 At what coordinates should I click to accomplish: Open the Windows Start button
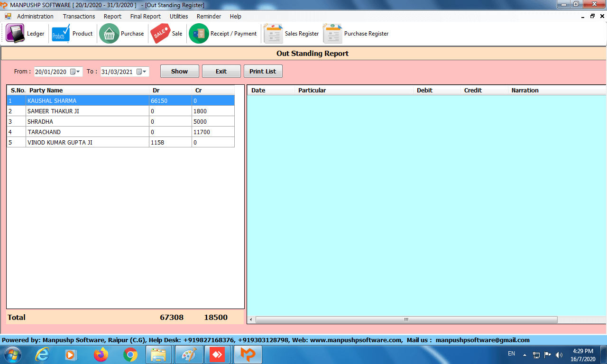pos(12,355)
